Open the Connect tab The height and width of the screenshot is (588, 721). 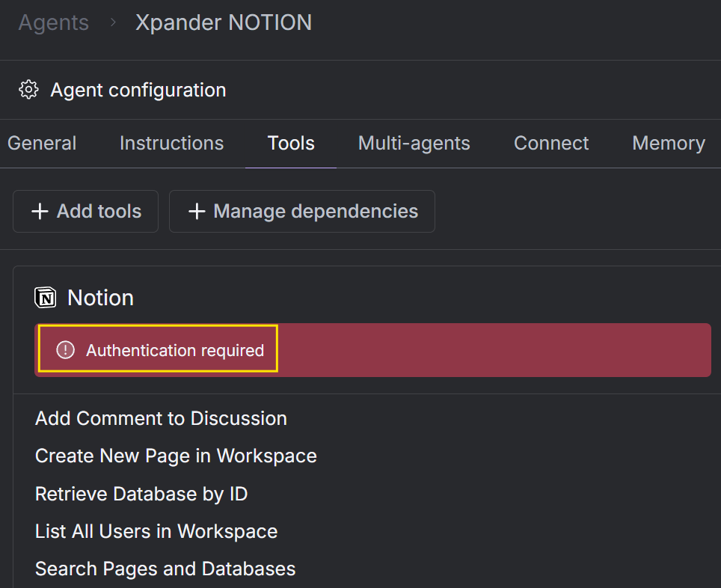tap(551, 143)
